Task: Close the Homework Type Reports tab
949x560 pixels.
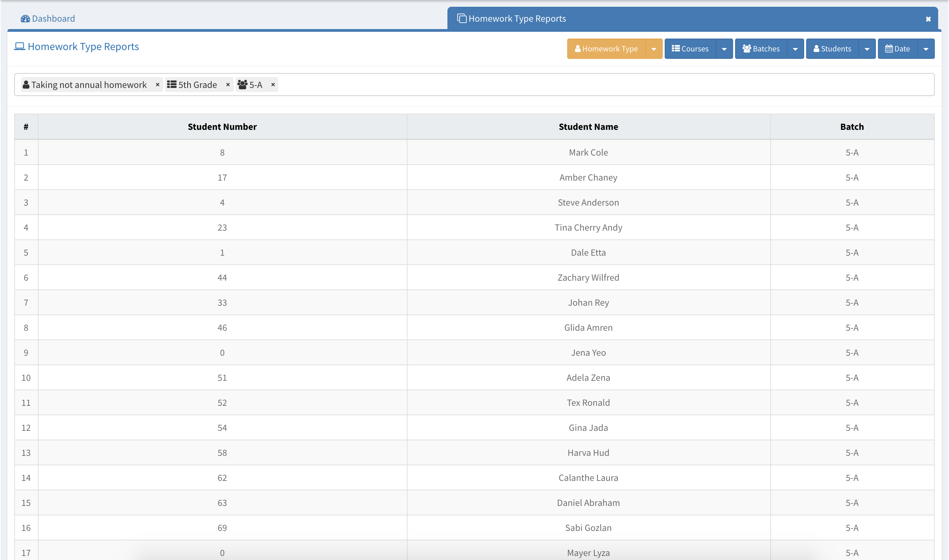Action: pos(928,19)
